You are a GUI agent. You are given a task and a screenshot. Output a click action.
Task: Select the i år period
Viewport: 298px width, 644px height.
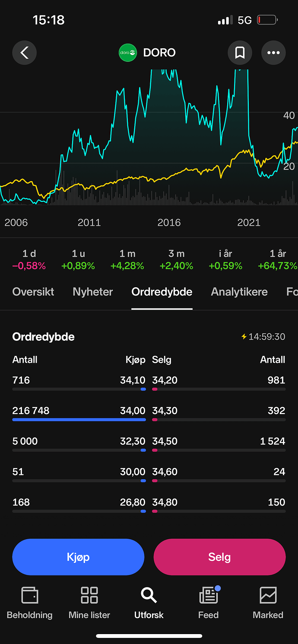225,260
